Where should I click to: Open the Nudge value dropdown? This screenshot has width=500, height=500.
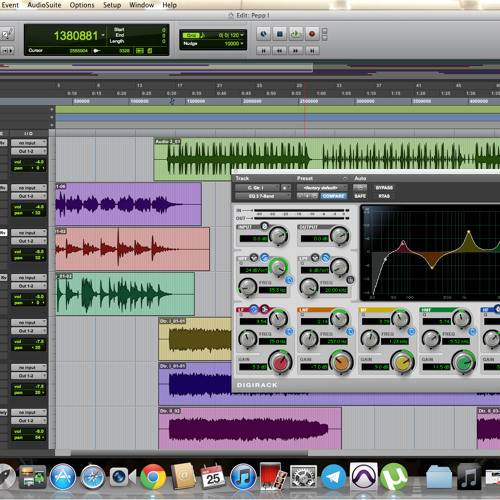coord(242,44)
